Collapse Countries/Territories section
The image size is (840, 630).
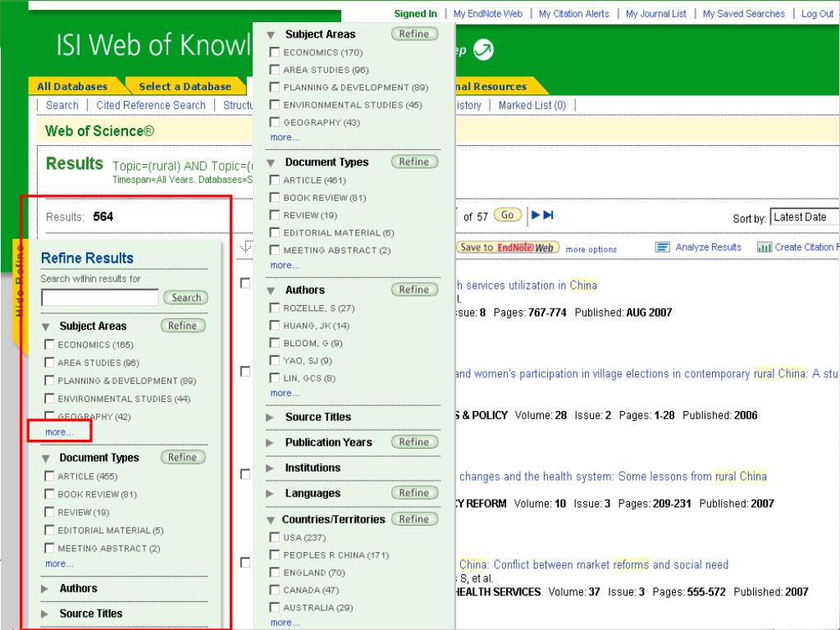(271, 520)
